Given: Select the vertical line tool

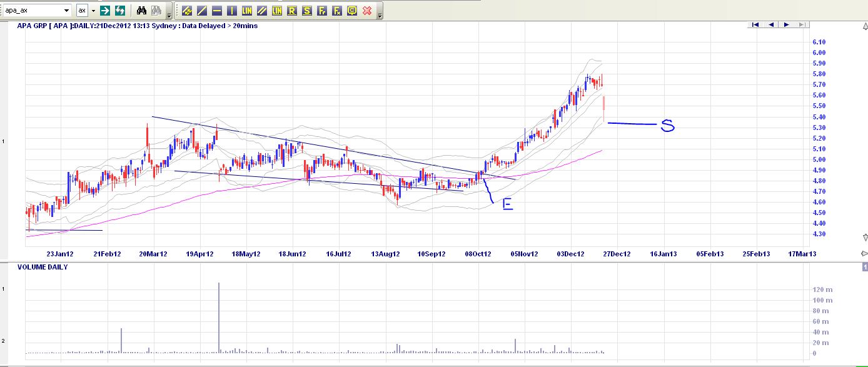Looking at the screenshot, I should pyautogui.click(x=232, y=11).
